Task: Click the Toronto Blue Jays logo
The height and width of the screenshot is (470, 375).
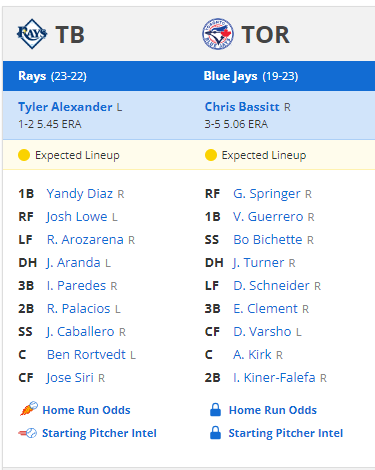Action: click(218, 34)
